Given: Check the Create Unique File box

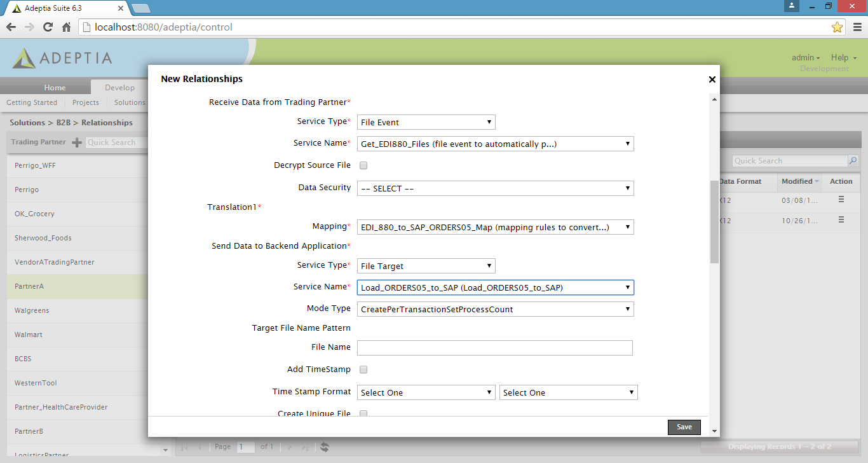Looking at the screenshot, I should [363, 414].
